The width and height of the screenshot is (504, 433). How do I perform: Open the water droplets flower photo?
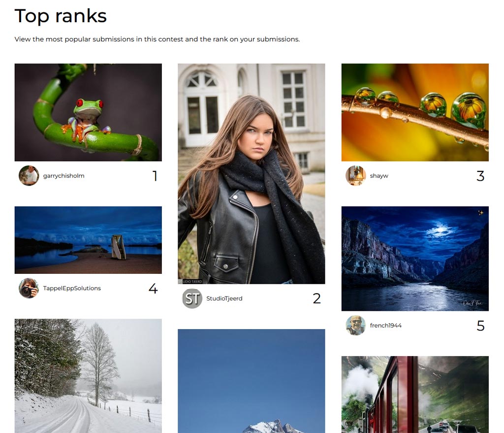point(415,112)
